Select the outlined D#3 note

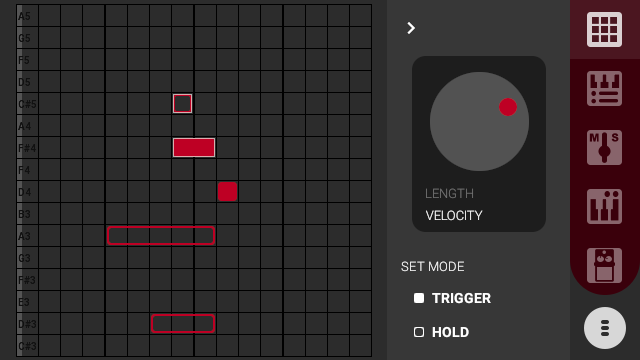183,324
